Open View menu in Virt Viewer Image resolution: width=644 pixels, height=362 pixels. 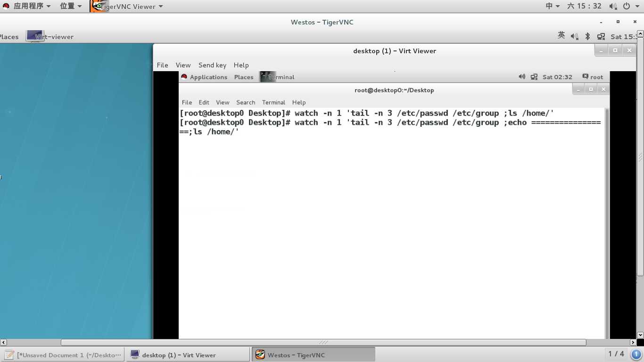tap(183, 65)
